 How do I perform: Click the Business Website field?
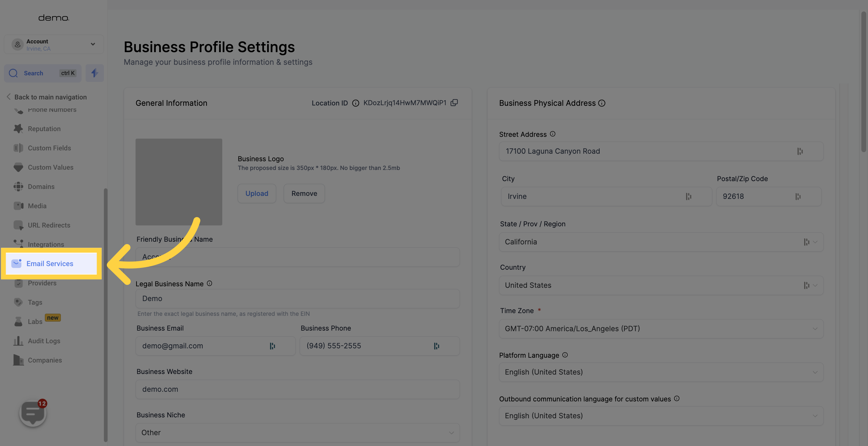click(298, 389)
